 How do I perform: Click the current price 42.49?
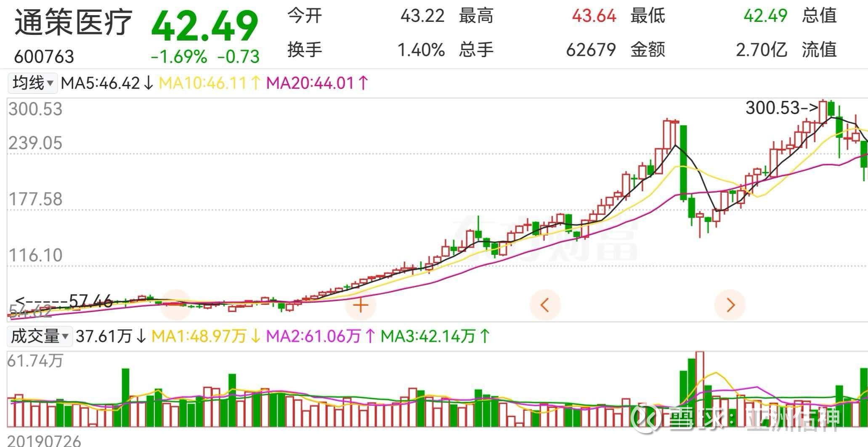coord(204,25)
